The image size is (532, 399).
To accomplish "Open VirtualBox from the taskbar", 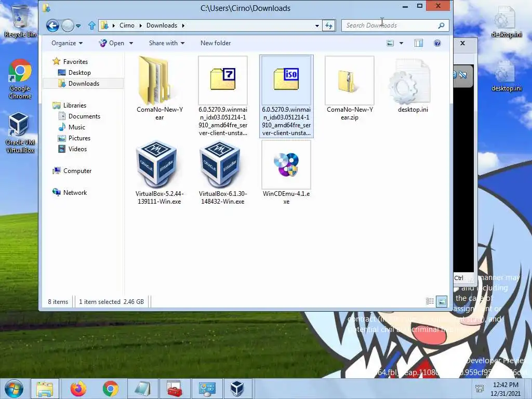I will (237, 389).
